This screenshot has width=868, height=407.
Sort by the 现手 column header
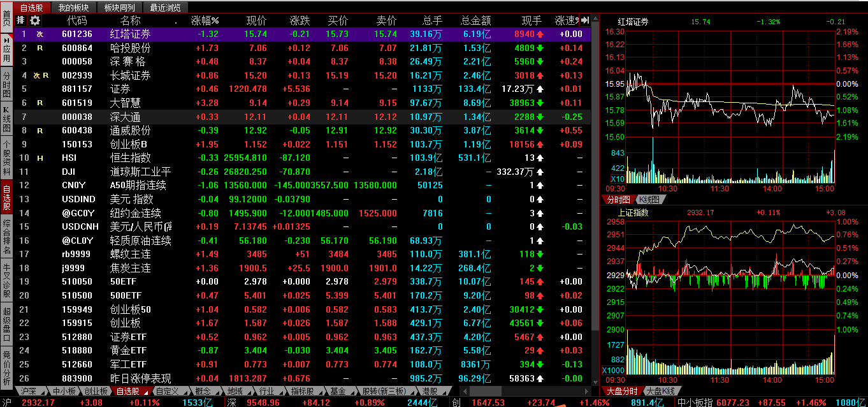(x=532, y=20)
